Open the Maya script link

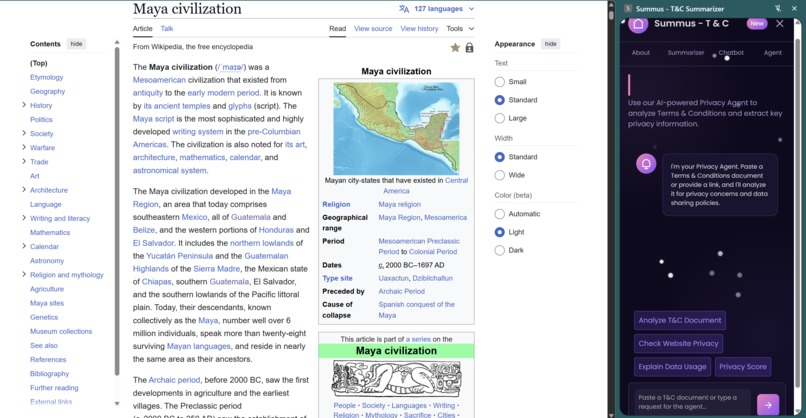[153, 119]
